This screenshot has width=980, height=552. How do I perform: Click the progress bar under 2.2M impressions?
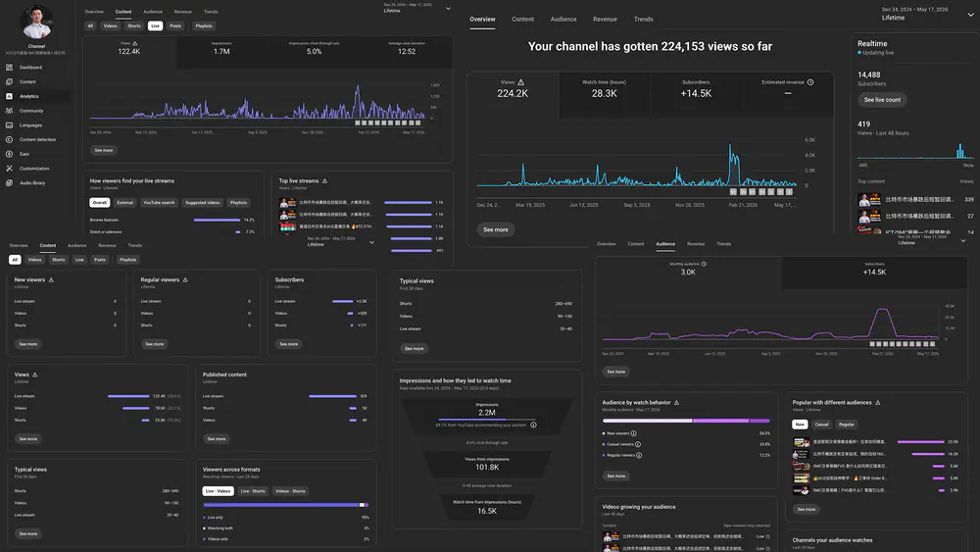pyautogui.click(x=487, y=419)
